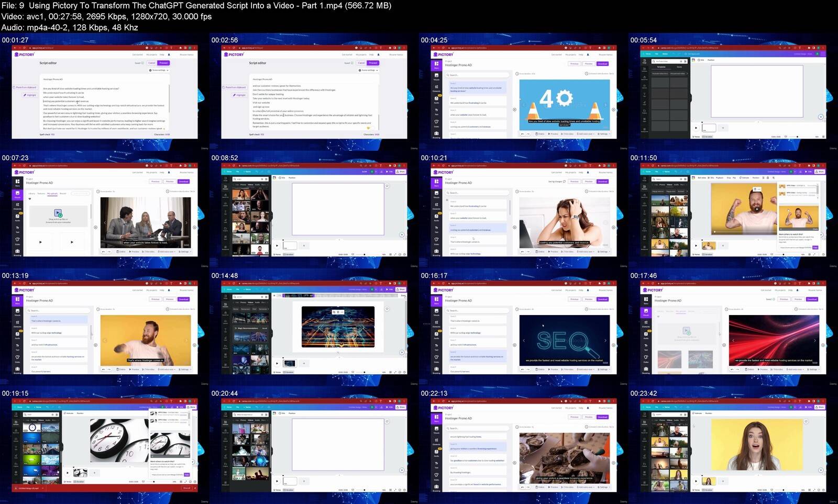Screen dimensions: 838x504
Task: Click undo arrow in the 00:16:17 frame toolbar
Action: [522, 369]
